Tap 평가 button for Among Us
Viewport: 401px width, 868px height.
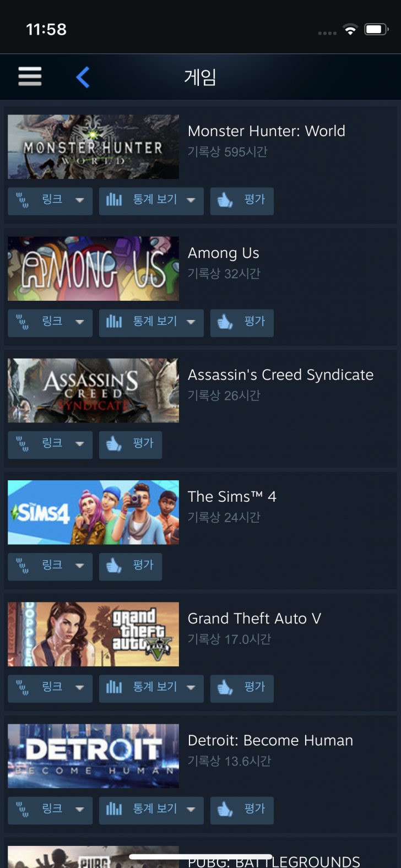242,323
